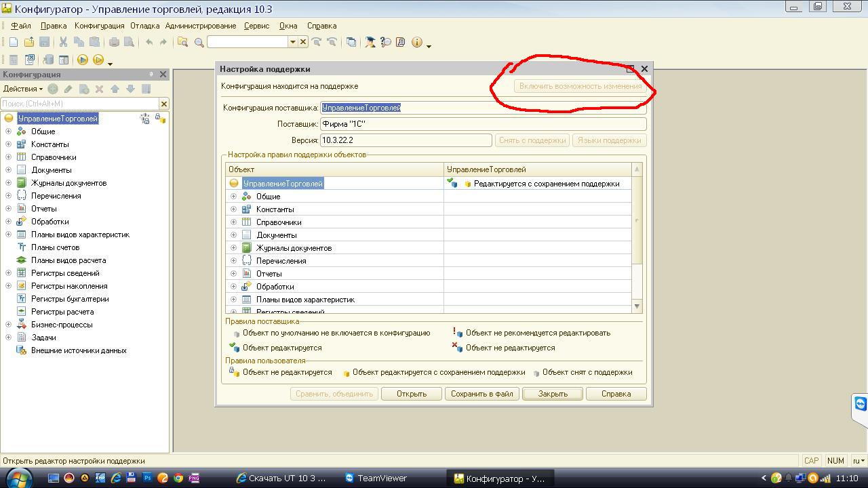Click the Снять с поддержки button
Image resolution: width=868 pixels, height=488 pixels.
[532, 140]
